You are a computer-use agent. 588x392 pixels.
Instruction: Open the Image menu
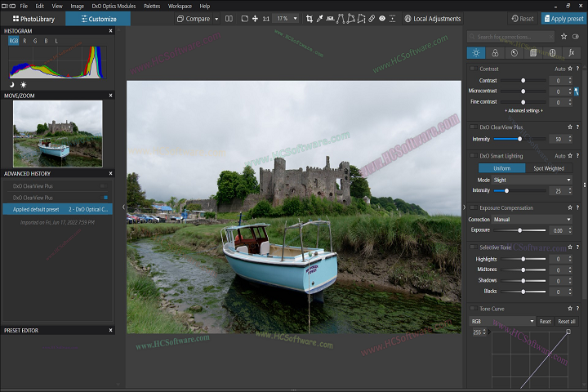(78, 6)
